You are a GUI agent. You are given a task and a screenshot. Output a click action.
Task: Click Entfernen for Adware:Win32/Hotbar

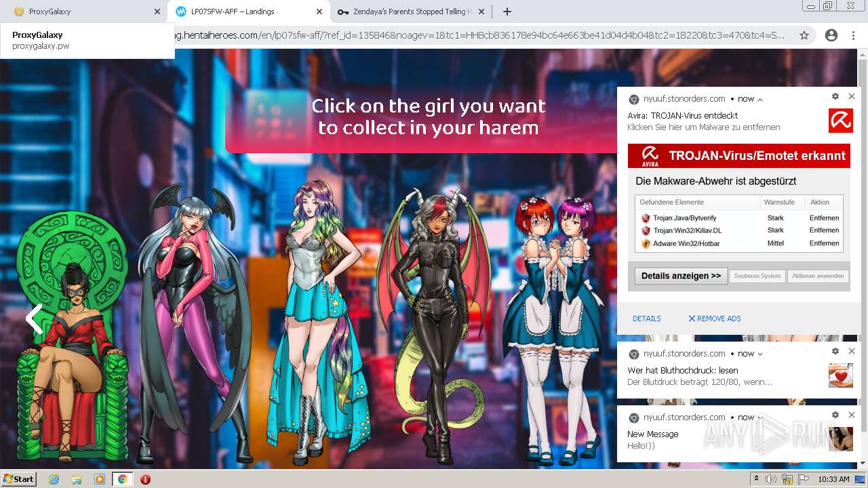(824, 243)
